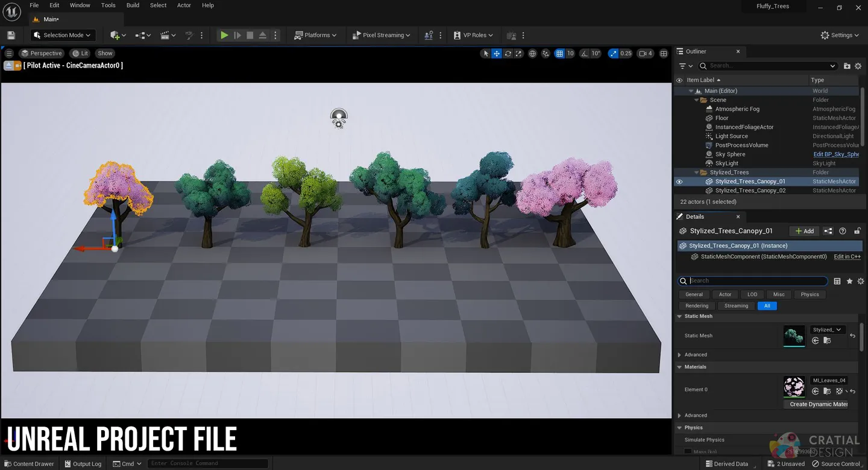Open the add content quick-add icon
This screenshot has height=470, width=868.
pos(118,35)
